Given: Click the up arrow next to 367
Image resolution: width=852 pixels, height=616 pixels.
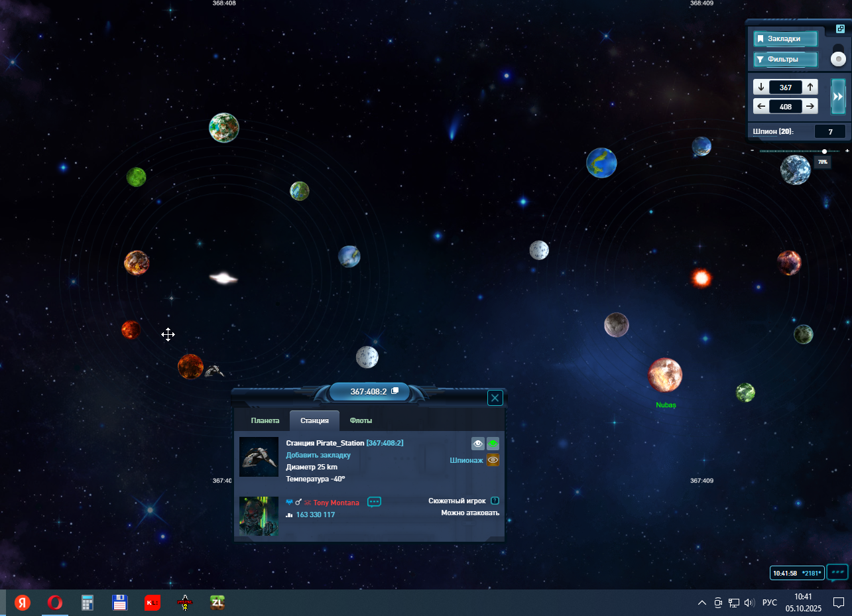Looking at the screenshot, I should (810, 88).
